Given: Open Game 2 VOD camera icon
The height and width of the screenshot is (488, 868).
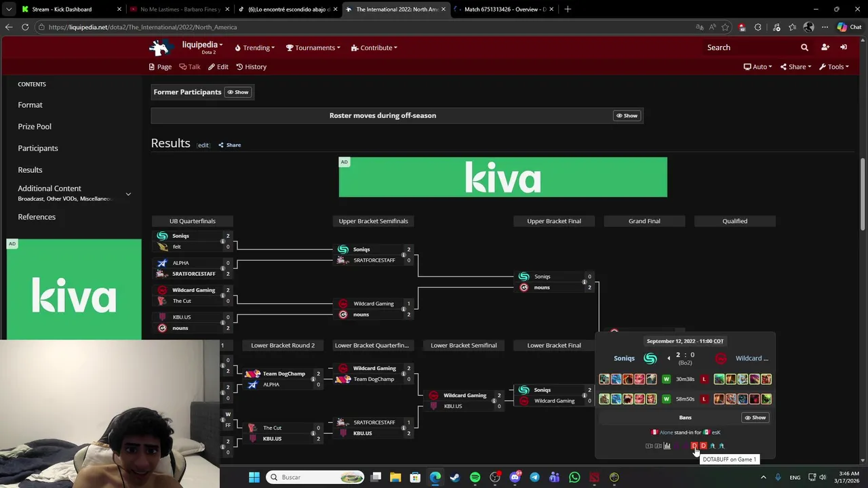Looking at the screenshot, I should coord(658,446).
